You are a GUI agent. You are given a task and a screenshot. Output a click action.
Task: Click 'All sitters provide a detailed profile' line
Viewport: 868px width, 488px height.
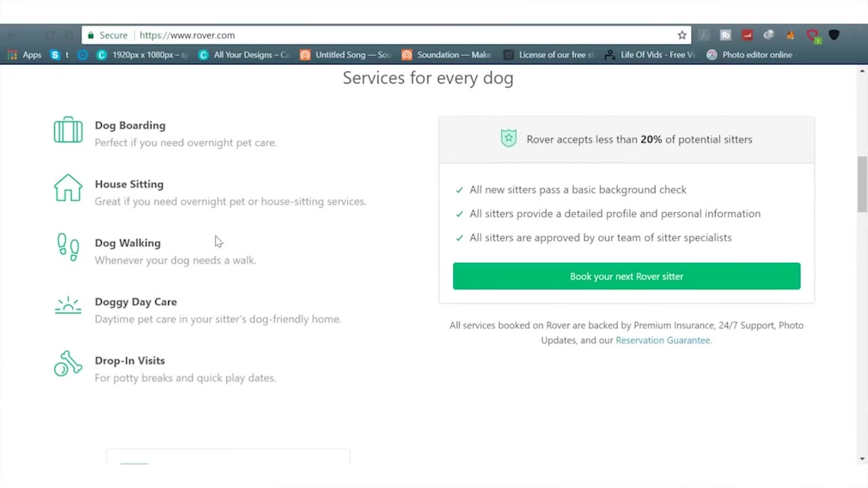coord(615,213)
